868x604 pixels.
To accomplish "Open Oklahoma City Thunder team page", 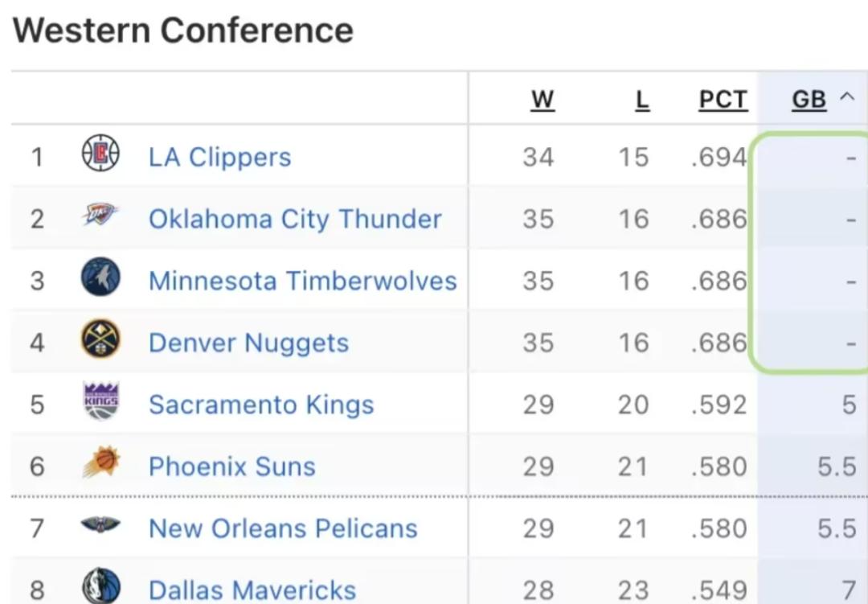I will (295, 219).
